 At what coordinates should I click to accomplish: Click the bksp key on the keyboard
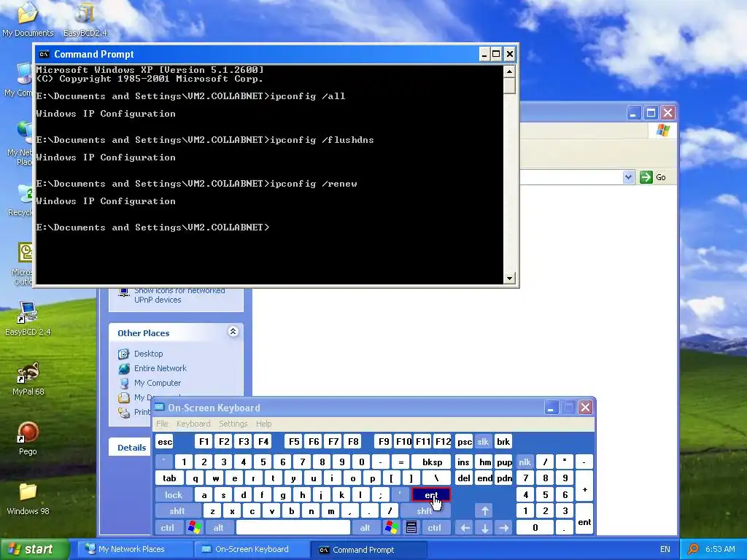(x=432, y=462)
